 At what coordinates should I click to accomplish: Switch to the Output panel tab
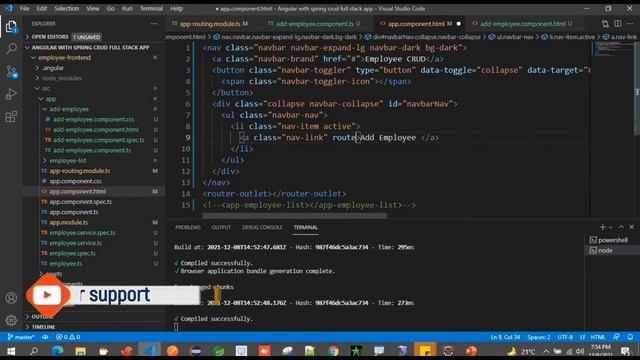(x=221, y=227)
